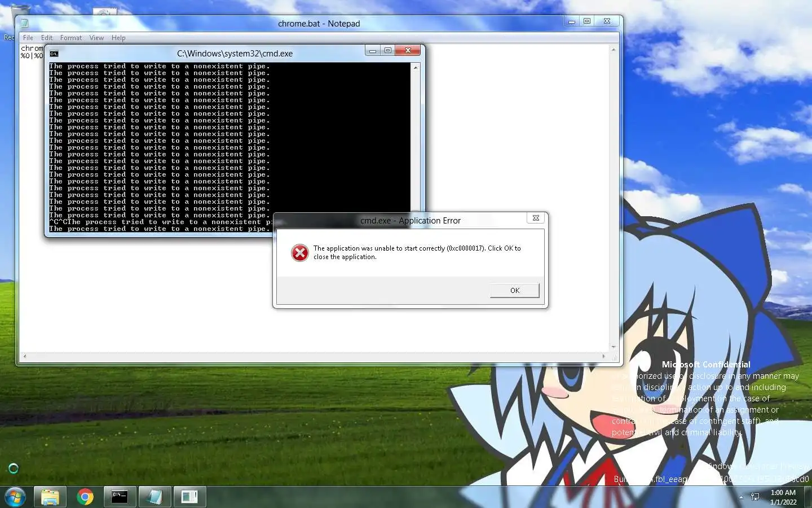
Task: Show hidden tray icons arrow
Action: coord(741,497)
